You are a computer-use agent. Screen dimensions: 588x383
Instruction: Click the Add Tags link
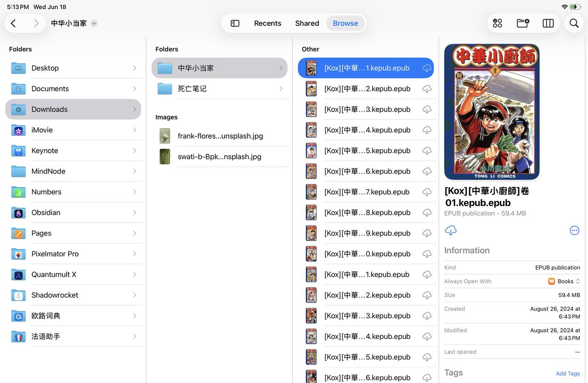[x=568, y=373]
